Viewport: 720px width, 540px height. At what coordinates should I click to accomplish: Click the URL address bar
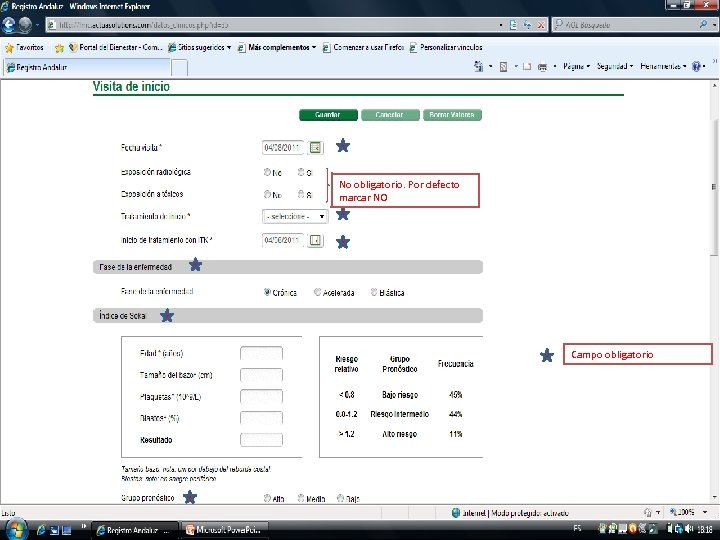click(271, 25)
